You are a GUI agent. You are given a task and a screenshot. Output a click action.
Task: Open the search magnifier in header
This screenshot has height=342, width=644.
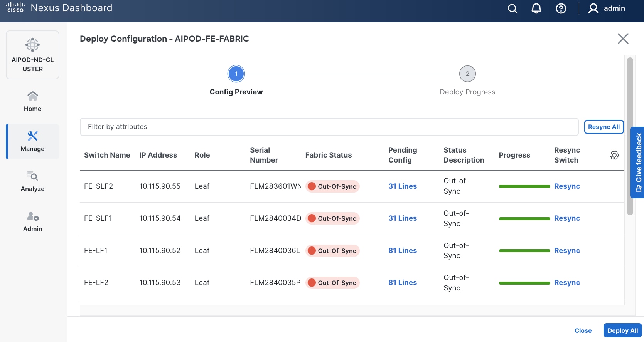[512, 8]
